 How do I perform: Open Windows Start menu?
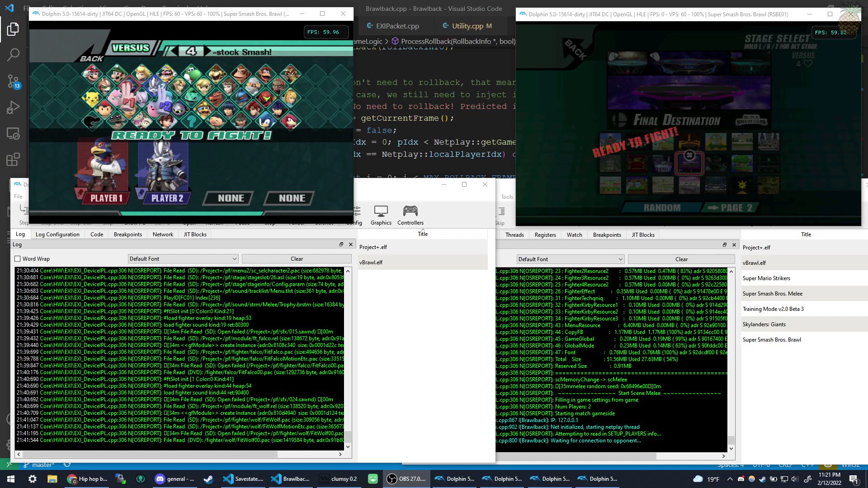pyautogui.click(x=11, y=479)
